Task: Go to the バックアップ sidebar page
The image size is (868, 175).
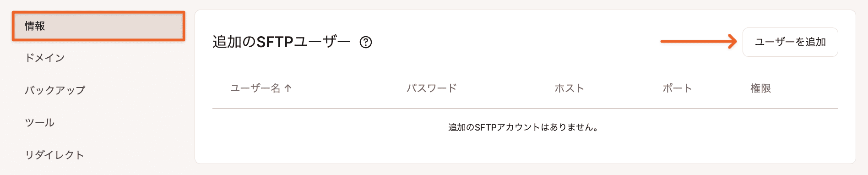Action: click(55, 90)
